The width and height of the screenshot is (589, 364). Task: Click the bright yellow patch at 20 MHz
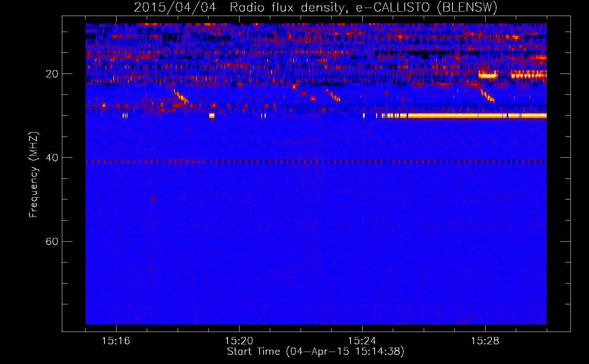(488, 75)
